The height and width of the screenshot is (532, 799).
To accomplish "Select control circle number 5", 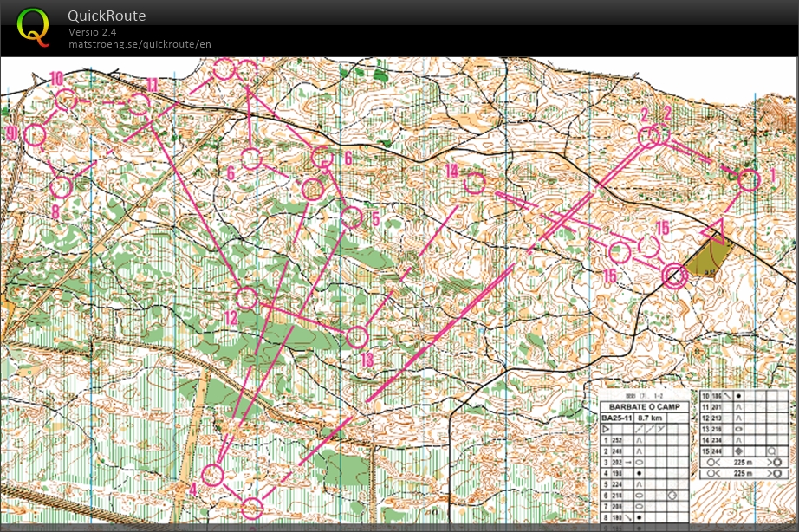I will 351,217.
